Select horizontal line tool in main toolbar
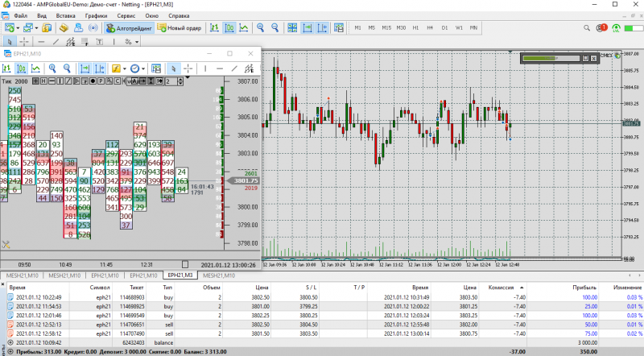644x356 pixels. (x=41, y=42)
